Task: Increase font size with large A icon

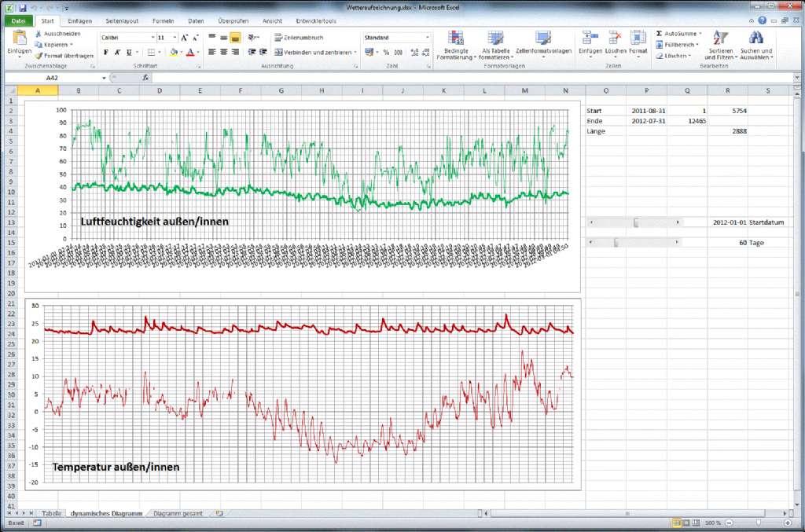Action: [185, 38]
